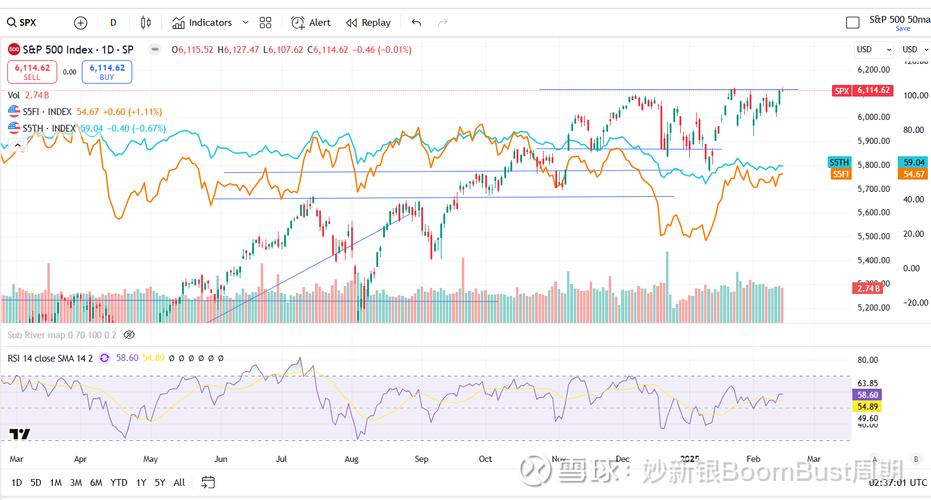Set 5Y time range

(x=160, y=483)
